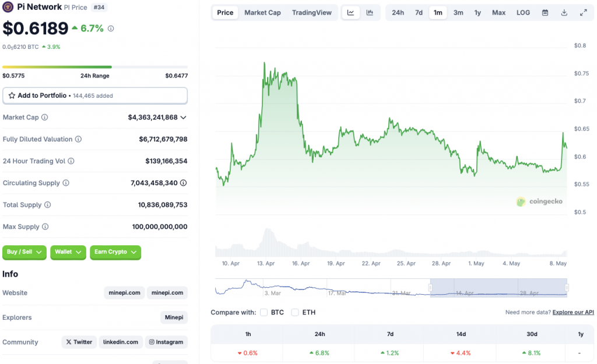Screen dimensions: 597x364
Task: Open info icon beside 7,043,458,340 value
Action: click(184, 183)
